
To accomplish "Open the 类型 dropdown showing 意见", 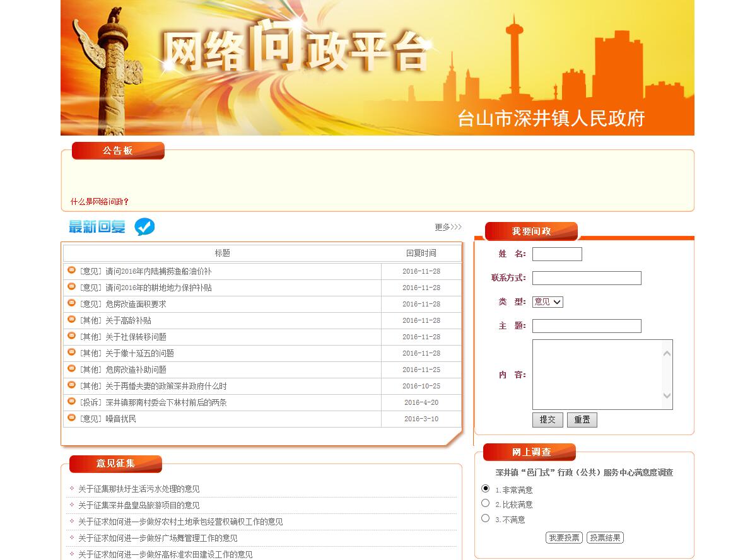I will [x=547, y=302].
